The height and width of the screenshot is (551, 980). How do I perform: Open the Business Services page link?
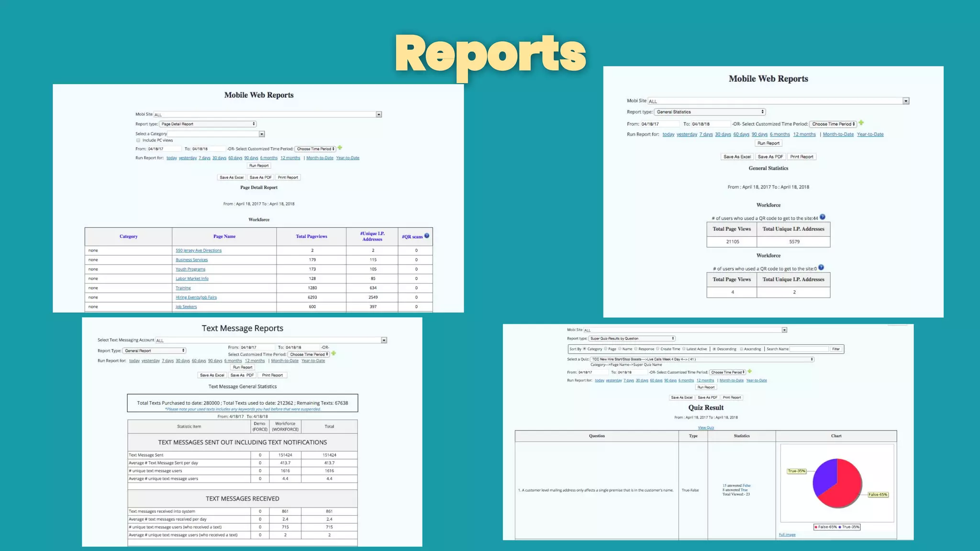pos(191,260)
